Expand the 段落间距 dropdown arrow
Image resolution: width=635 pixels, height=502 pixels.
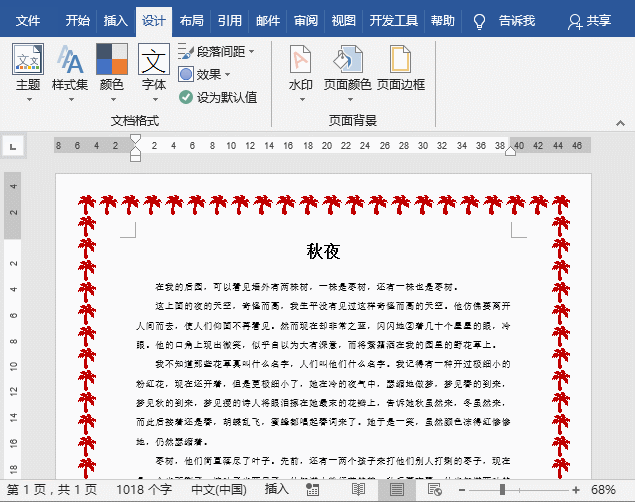(x=251, y=52)
